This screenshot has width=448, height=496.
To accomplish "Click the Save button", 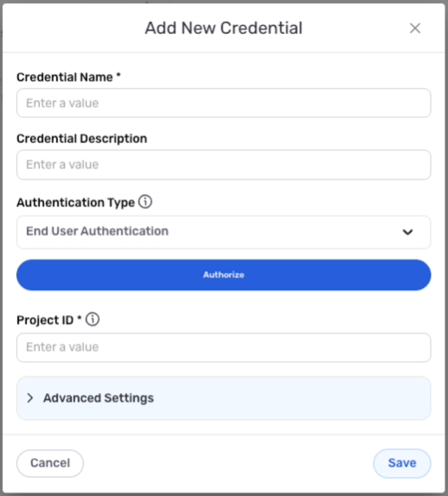I will tap(402, 463).
